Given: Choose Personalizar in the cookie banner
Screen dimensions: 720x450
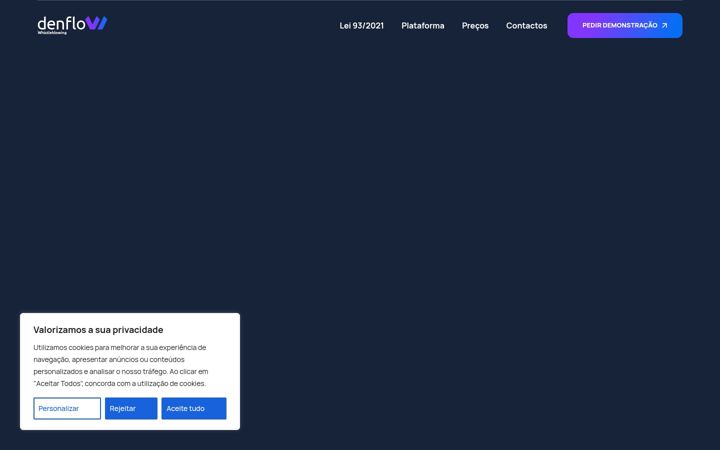Looking at the screenshot, I should click(x=67, y=408).
